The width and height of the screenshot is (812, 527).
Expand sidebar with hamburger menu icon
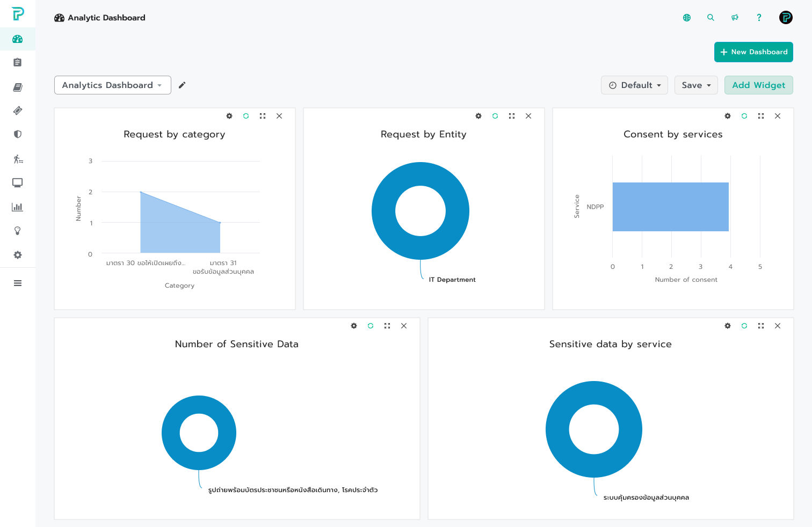click(18, 283)
